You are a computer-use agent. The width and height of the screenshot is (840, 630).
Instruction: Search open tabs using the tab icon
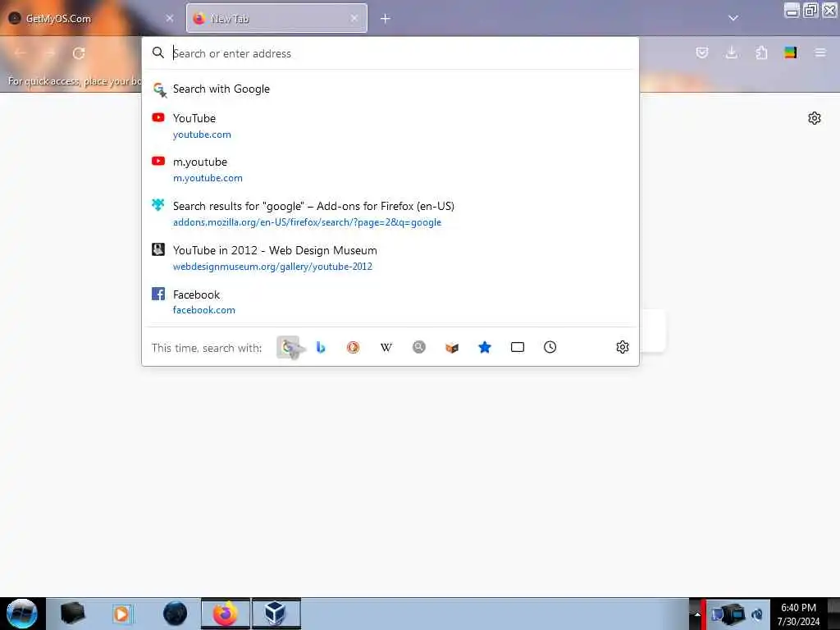[x=518, y=348]
